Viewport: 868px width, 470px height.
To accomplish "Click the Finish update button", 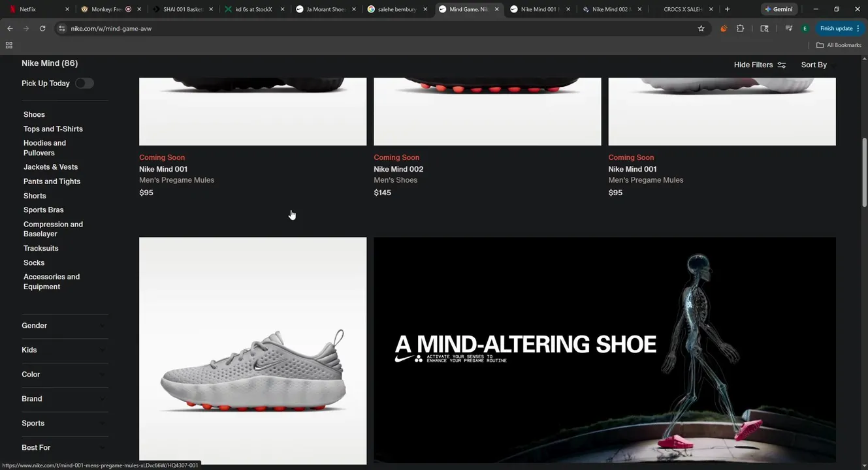I will [840, 29].
